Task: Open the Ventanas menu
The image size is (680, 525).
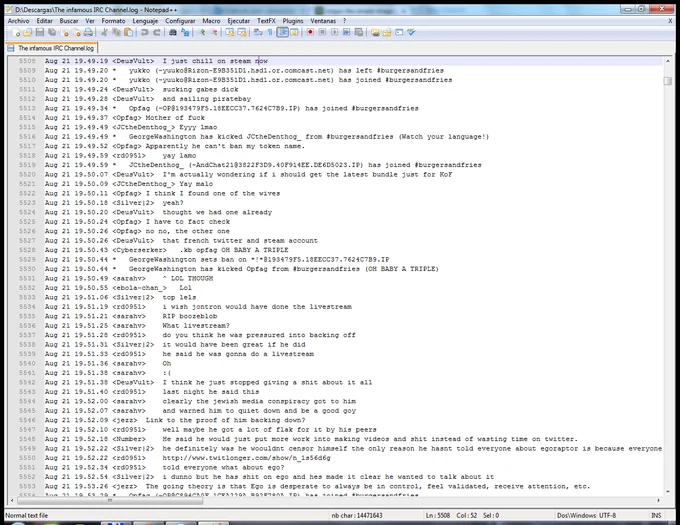Action: pyautogui.click(x=323, y=21)
